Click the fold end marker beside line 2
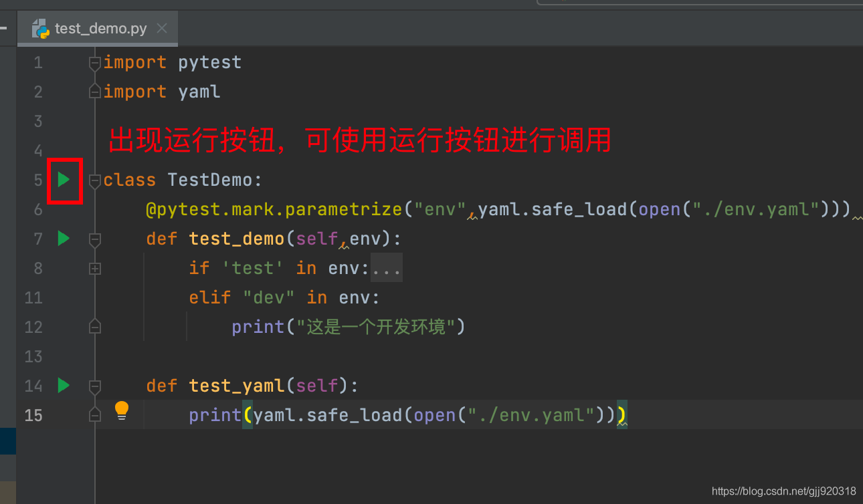 tap(95, 92)
